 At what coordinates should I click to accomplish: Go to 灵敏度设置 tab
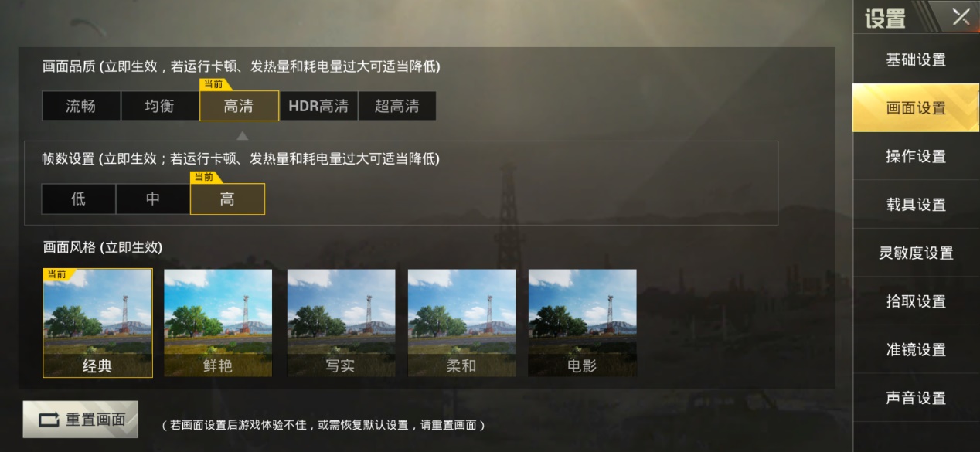[916, 253]
